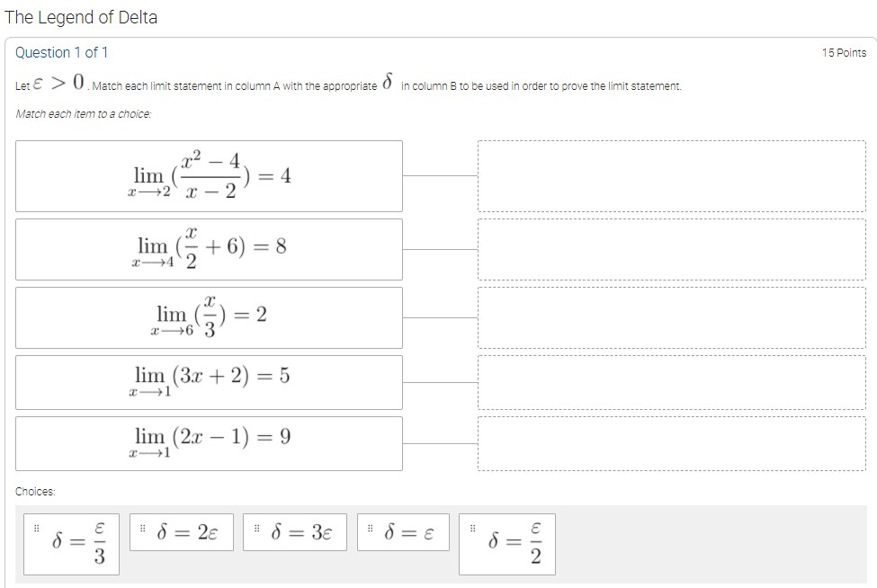Click the 15 Points label
877x588 pixels.
pos(846,52)
